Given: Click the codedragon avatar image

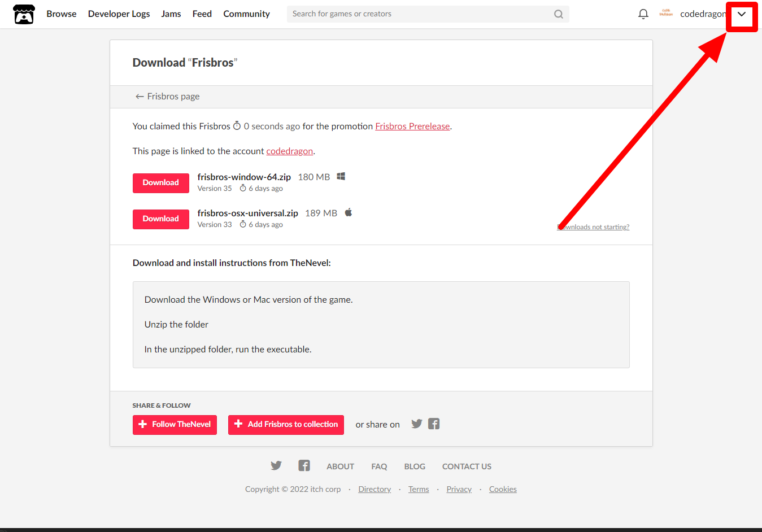Looking at the screenshot, I should pyautogui.click(x=666, y=14).
